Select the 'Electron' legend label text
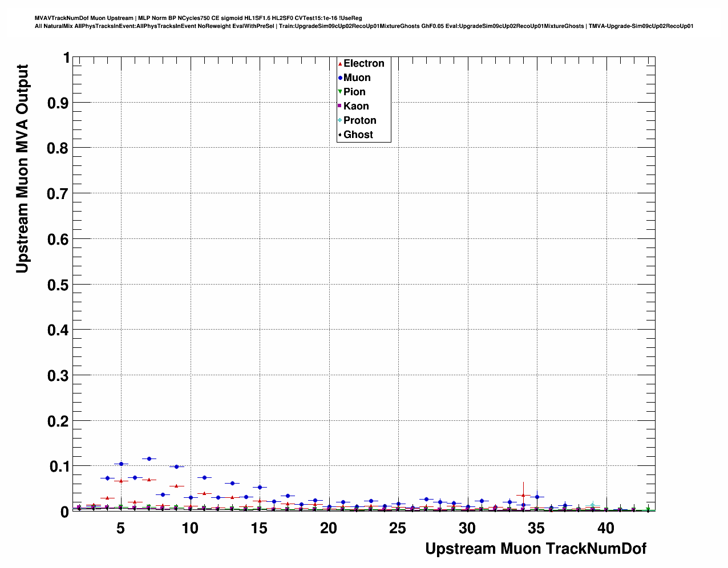Screen dimensions: 728x568 point(363,63)
